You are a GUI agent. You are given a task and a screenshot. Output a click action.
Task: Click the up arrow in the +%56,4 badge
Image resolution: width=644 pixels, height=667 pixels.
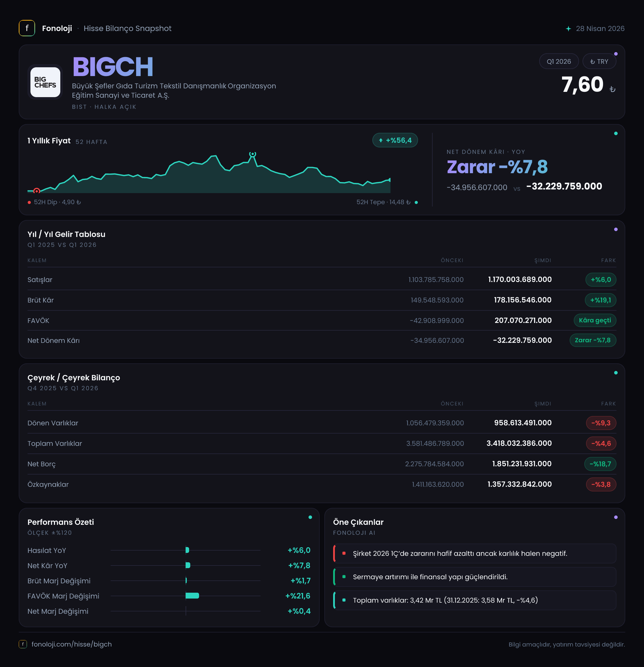click(381, 140)
